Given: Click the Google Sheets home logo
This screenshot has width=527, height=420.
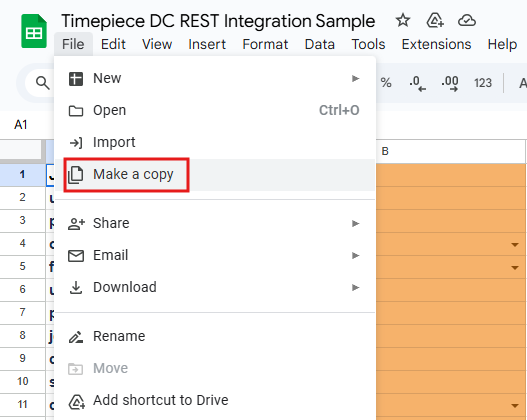Looking at the screenshot, I should [x=34, y=31].
